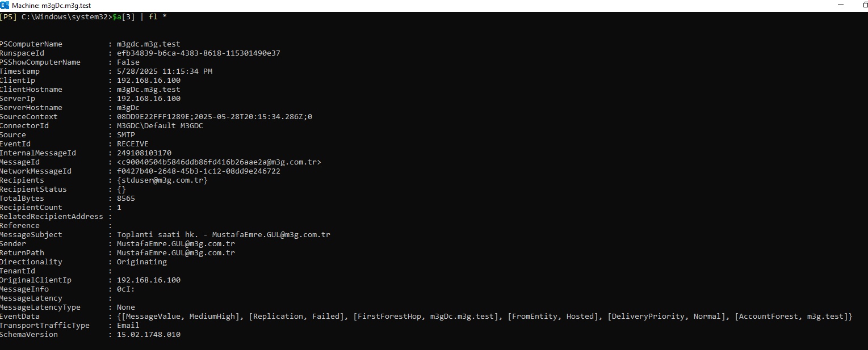Click the Directionality value Originating

pos(142,262)
